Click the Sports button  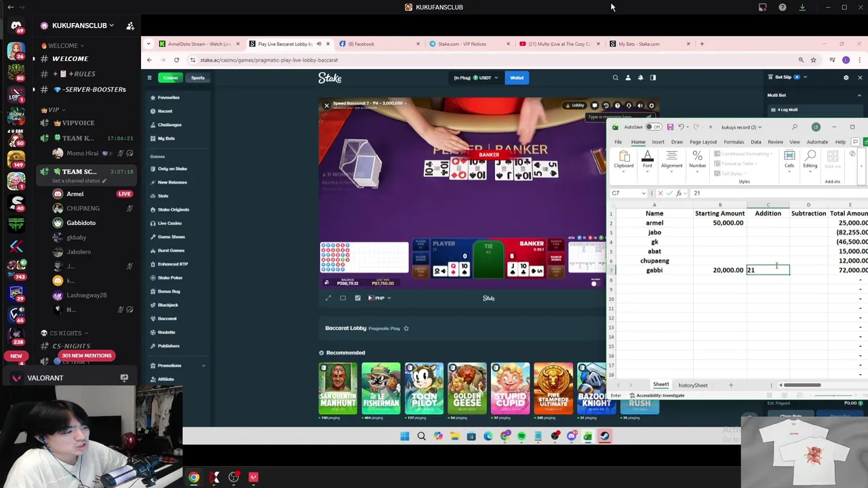197,78
